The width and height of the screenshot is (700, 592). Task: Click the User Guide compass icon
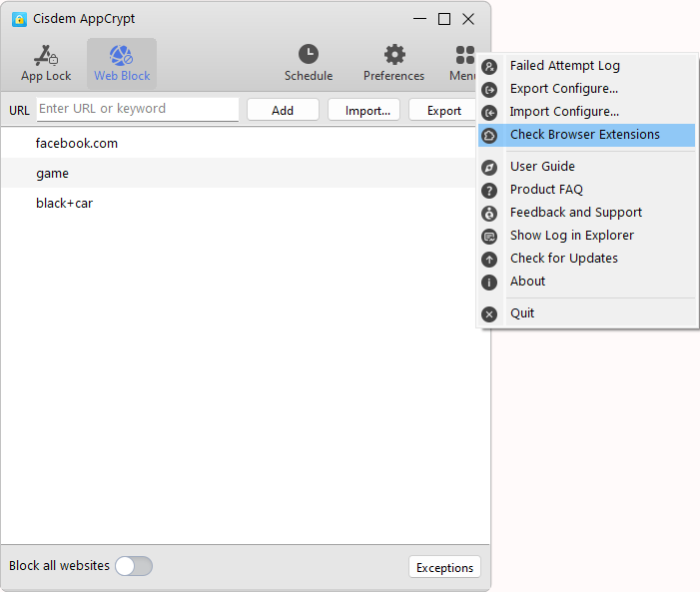(x=489, y=168)
